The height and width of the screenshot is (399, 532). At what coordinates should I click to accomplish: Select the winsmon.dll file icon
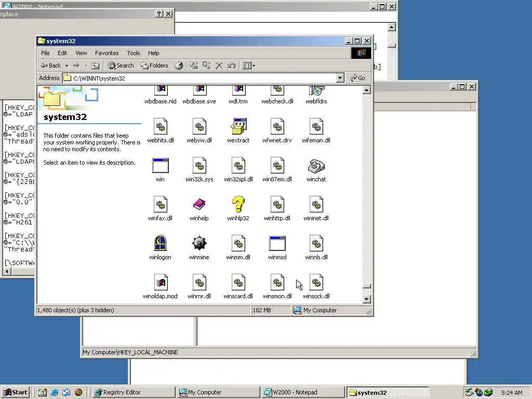point(277,282)
